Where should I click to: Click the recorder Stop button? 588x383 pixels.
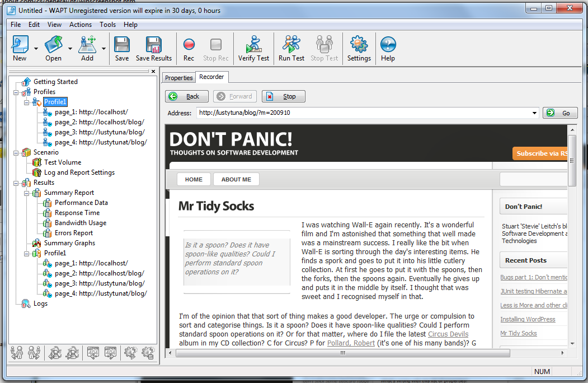284,96
